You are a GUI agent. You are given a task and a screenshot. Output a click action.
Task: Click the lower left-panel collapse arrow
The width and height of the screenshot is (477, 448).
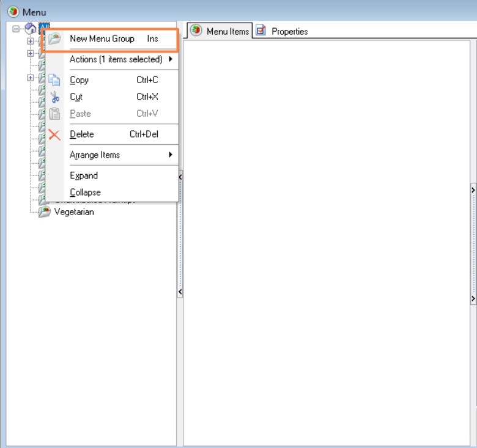180,292
